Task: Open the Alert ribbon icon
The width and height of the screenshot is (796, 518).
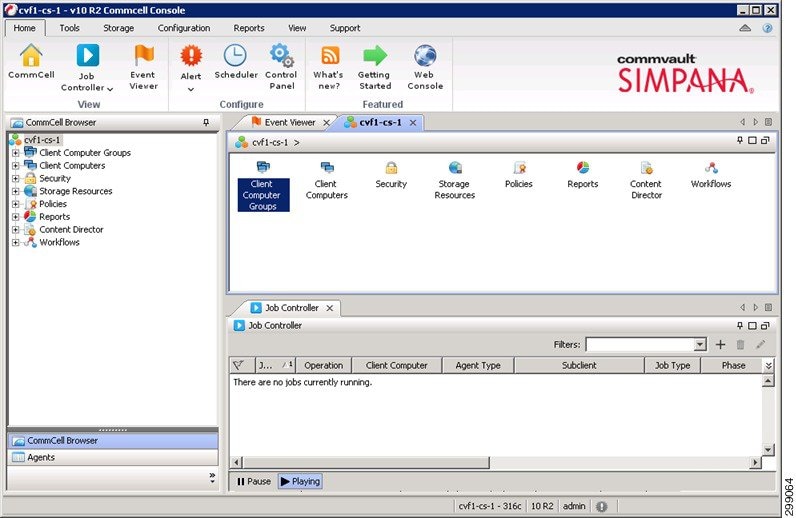Action: (191, 56)
